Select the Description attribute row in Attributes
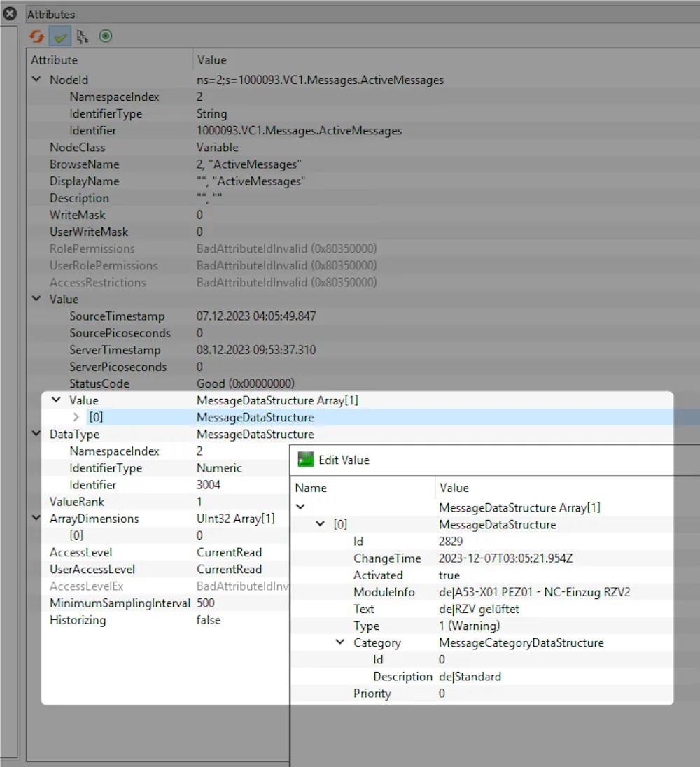Image resolution: width=700 pixels, height=767 pixels. click(x=363, y=198)
